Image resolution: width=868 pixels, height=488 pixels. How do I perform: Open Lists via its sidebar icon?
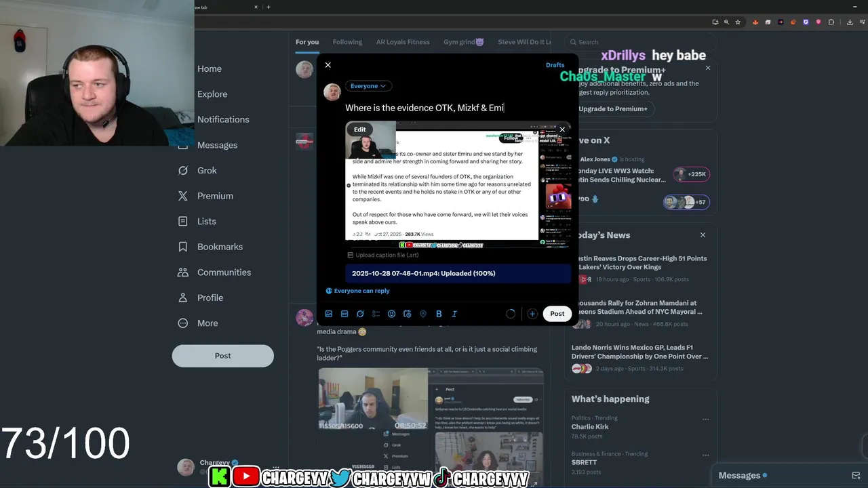tap(182, 222)
